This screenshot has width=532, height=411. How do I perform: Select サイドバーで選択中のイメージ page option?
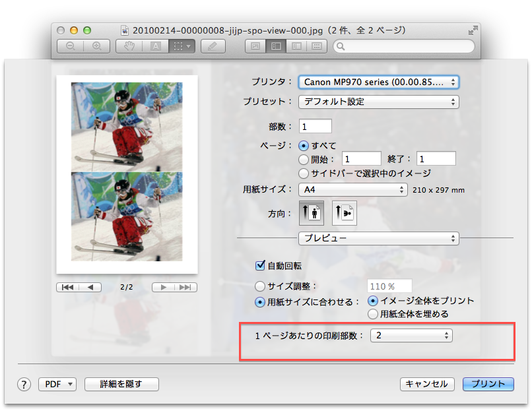click(304, 174)
